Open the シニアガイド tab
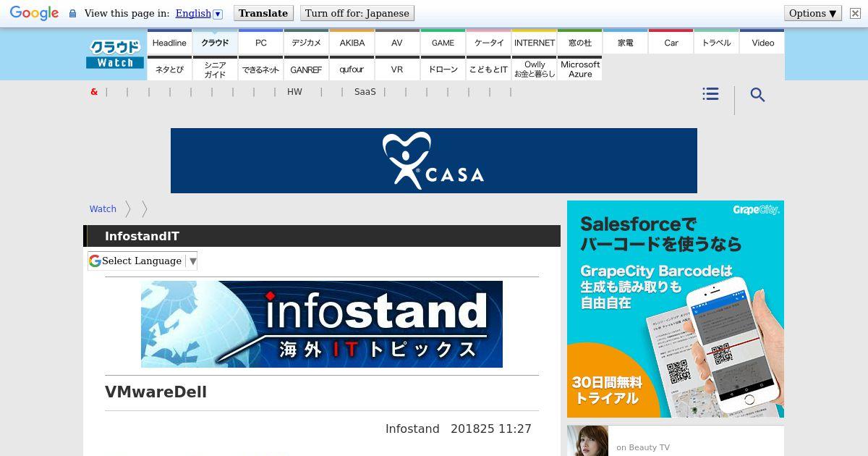This screenshot has width=868, height=456. [215, 69]
